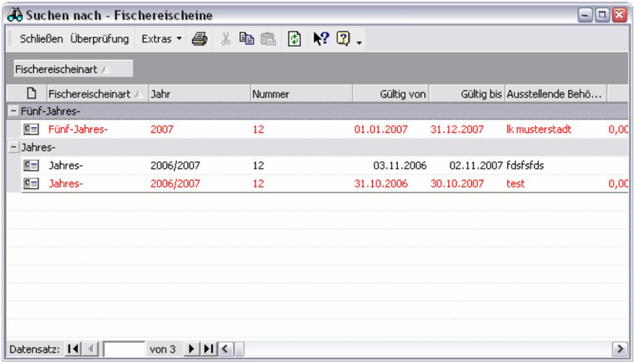The height and width of the screenshot is (364, 635).
Task: Go to the first record
Action: click(x=73, y=349)
